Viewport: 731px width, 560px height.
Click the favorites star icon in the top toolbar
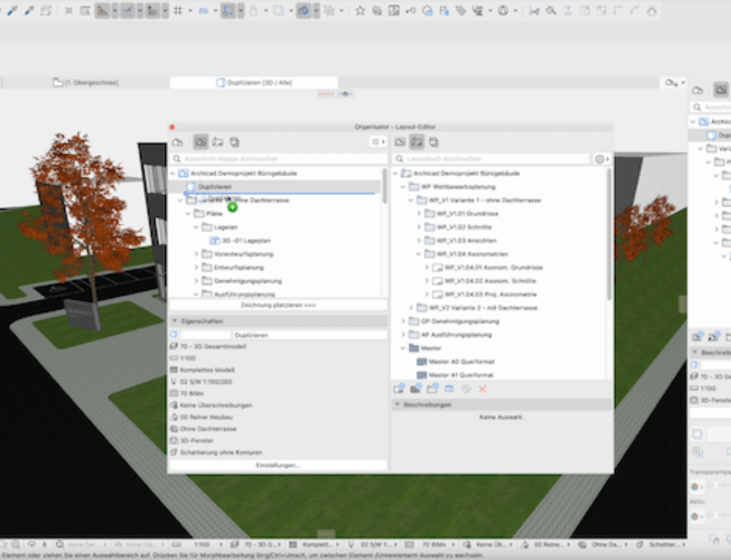click(359, 10)
